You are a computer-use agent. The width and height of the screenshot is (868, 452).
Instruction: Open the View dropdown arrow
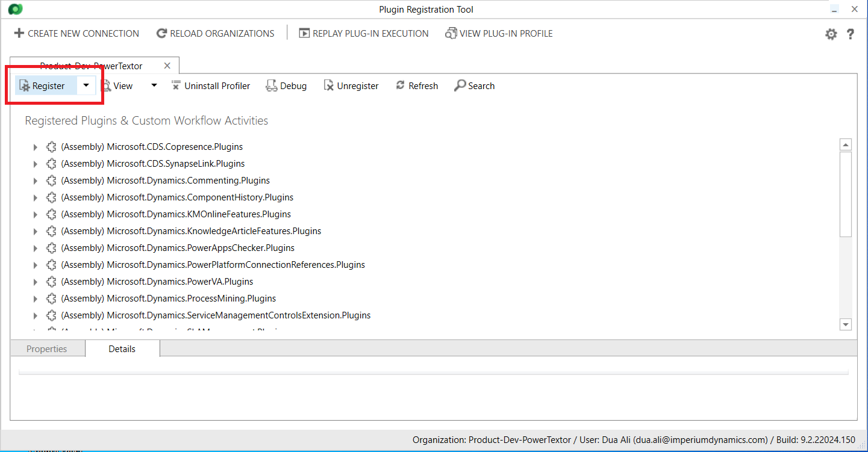154,85
